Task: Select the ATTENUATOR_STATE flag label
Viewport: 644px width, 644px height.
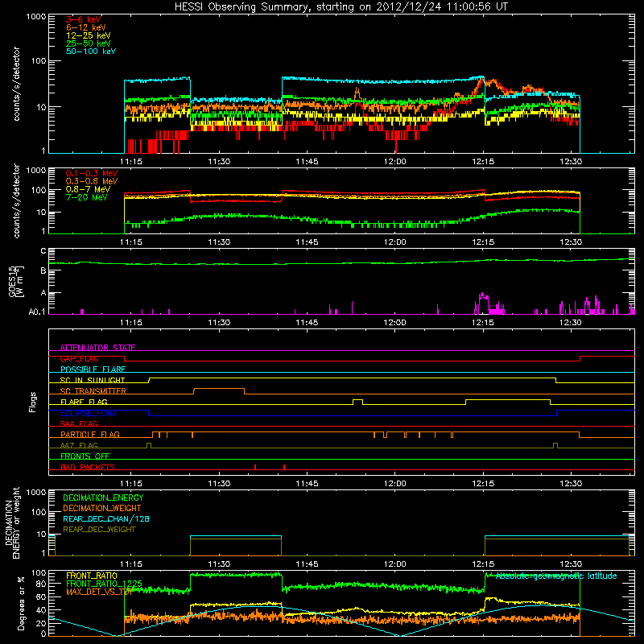Action: click(x=97, y=348)
